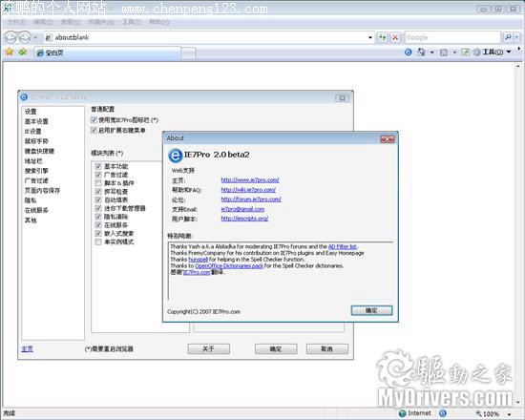Toggle the 自动填表 module checkbox
The height and width of the screenshot is (420, 525).
click(98, 199)
